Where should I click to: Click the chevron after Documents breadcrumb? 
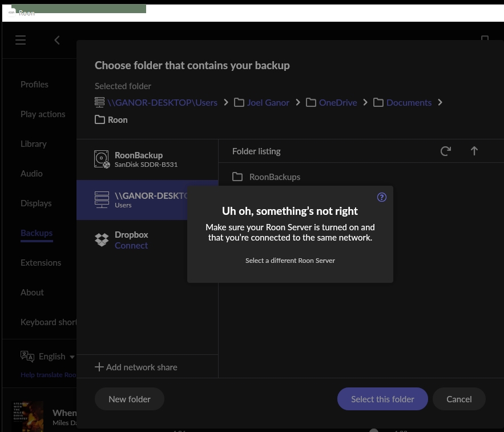tap(440, 102)
